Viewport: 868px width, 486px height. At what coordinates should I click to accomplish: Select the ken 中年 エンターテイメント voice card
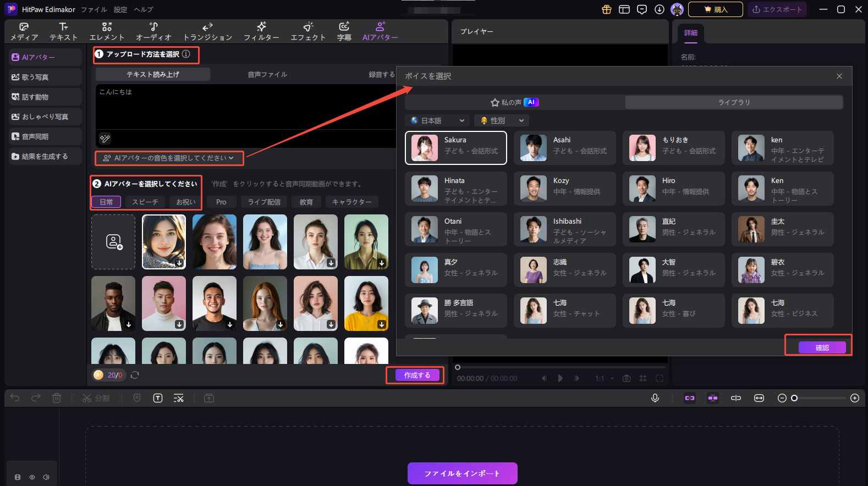pyautogui.click(x=782, y=148)
